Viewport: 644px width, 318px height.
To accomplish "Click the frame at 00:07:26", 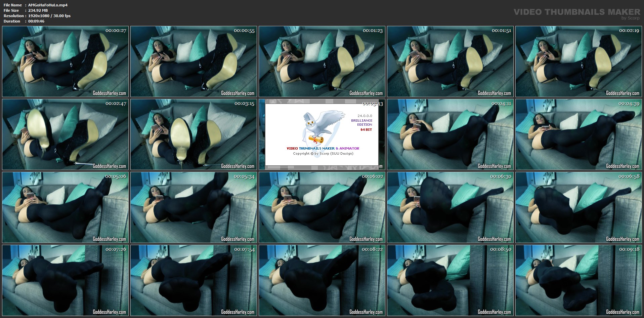I will point(66,280).
